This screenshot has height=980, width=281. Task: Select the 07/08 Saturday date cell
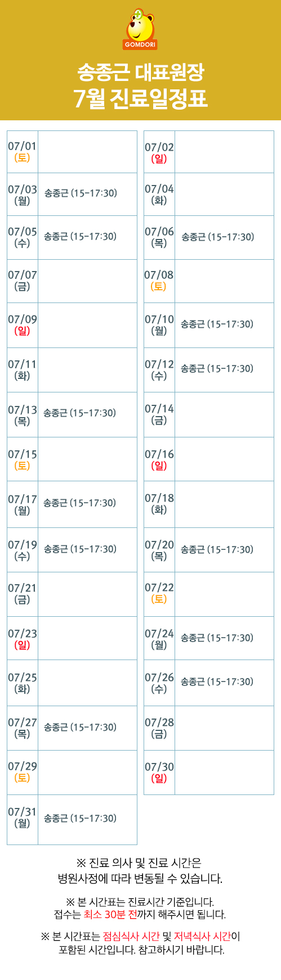[159, 281]
